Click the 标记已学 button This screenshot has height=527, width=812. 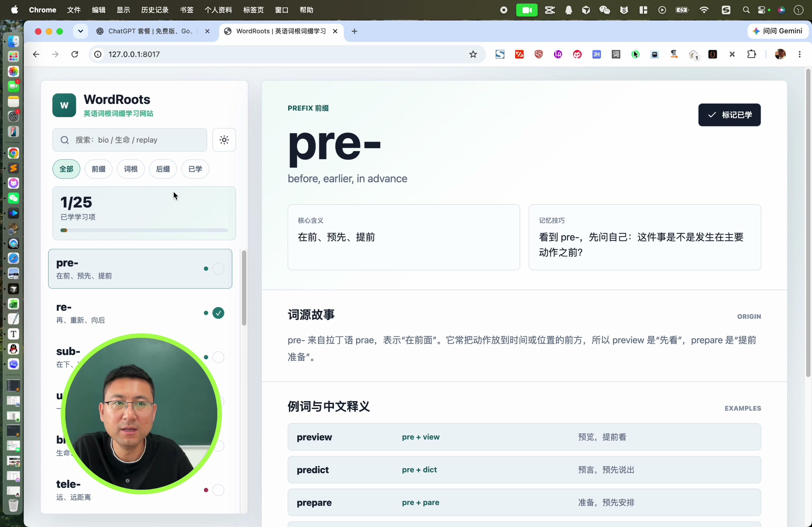(x=729, y=115)
